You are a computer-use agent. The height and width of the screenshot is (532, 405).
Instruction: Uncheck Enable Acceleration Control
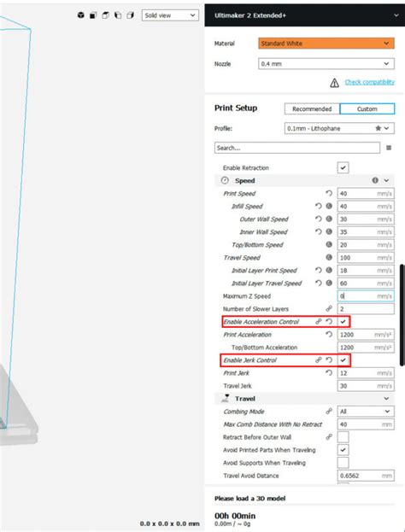[x=343, y=322]
